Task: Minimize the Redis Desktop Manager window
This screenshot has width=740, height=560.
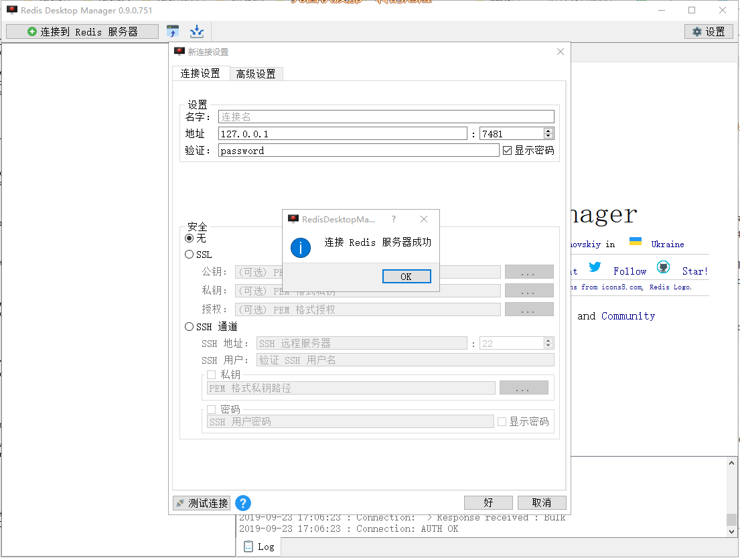Action: 662,10
